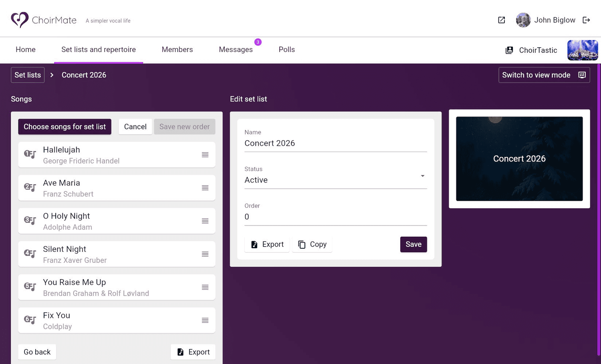Click John Biglow's avatar photo

coord(523,20)
